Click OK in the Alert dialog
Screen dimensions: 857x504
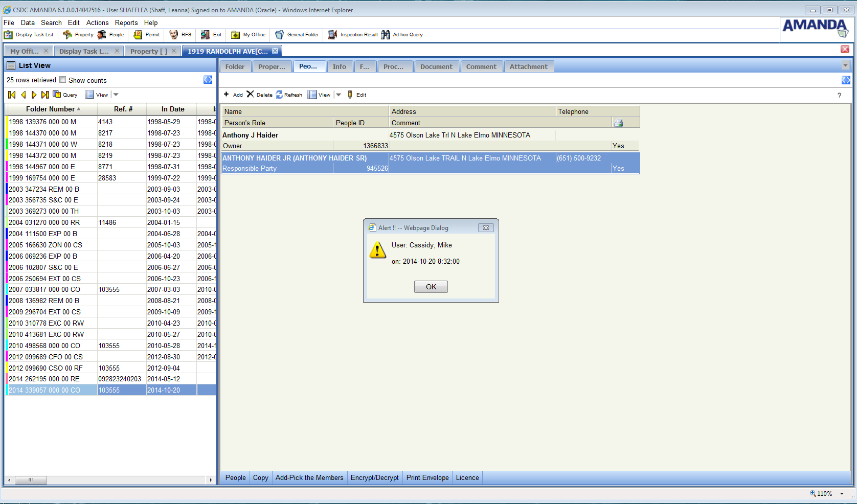coord(431,287)
